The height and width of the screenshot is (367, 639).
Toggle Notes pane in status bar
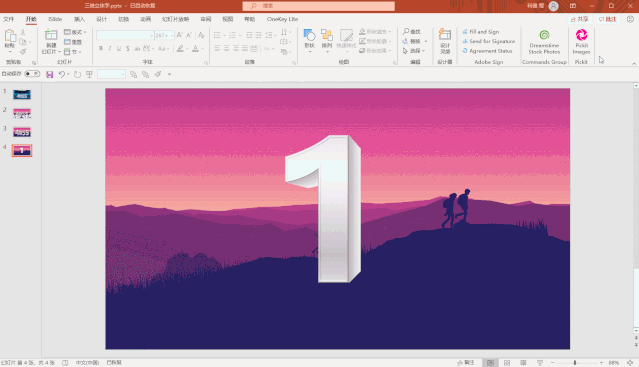point(466,363)
